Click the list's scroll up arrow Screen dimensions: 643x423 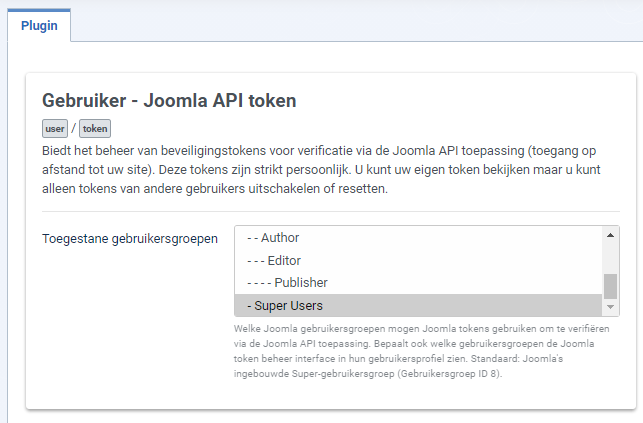610,235
